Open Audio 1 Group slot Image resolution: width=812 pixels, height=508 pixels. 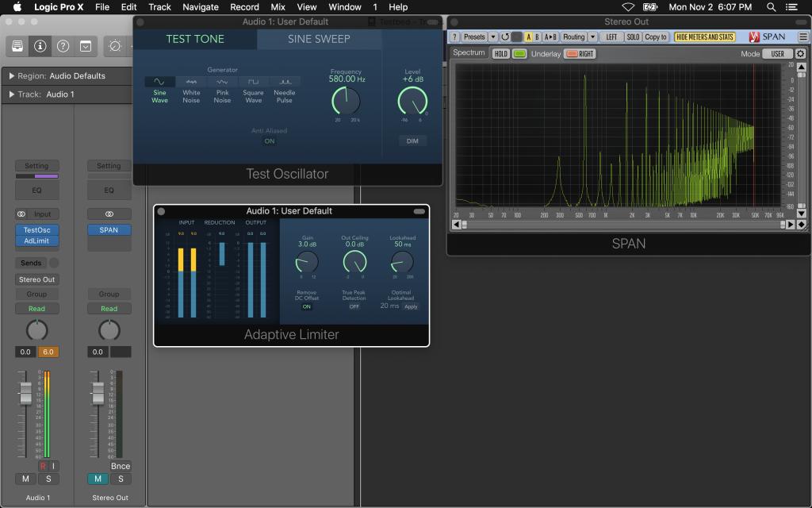click(36, 294)
